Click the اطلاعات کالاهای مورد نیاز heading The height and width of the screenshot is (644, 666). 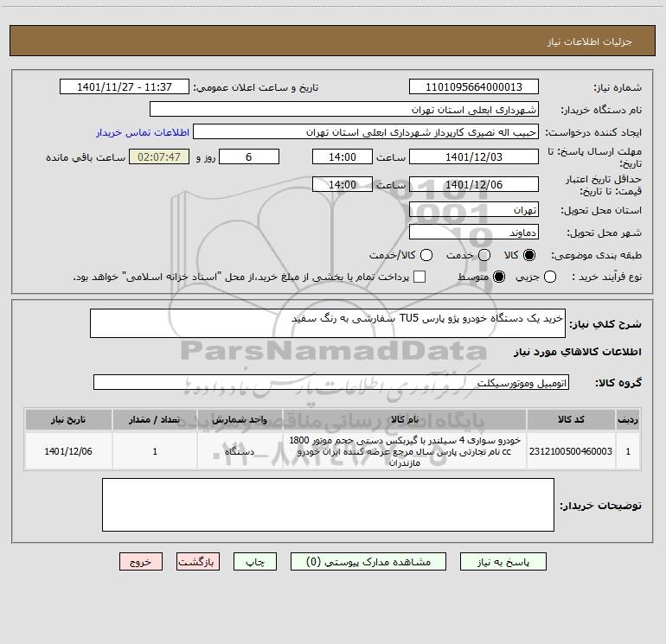click(577, 352)
